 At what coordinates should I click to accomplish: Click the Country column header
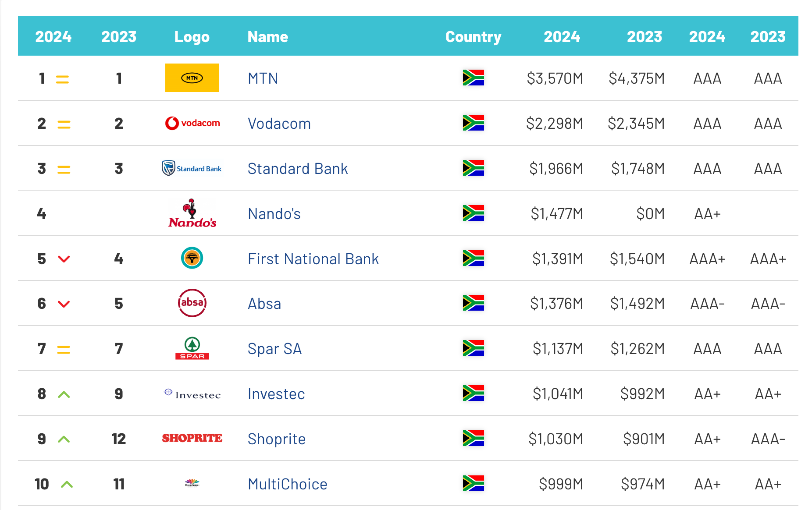coord(473,37)
